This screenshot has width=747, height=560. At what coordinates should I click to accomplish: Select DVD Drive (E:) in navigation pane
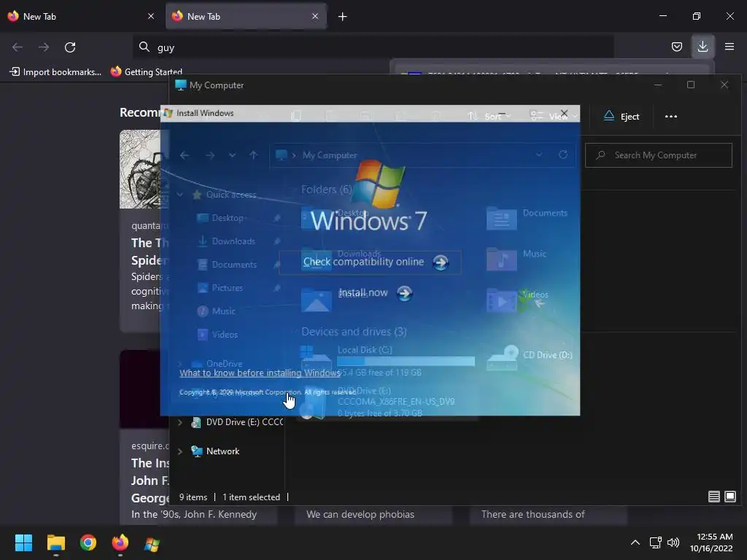237,422
